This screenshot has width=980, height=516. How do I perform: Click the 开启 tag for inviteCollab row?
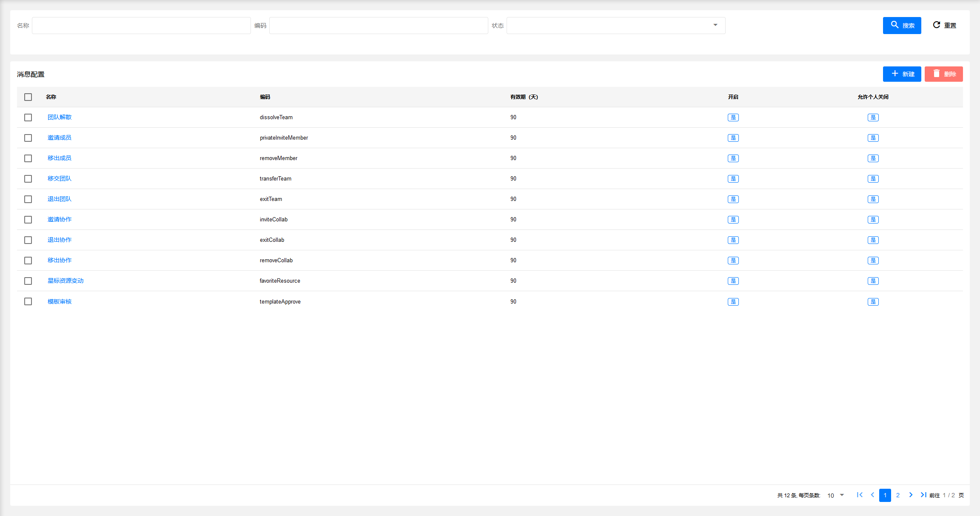(x=733, y=220)
